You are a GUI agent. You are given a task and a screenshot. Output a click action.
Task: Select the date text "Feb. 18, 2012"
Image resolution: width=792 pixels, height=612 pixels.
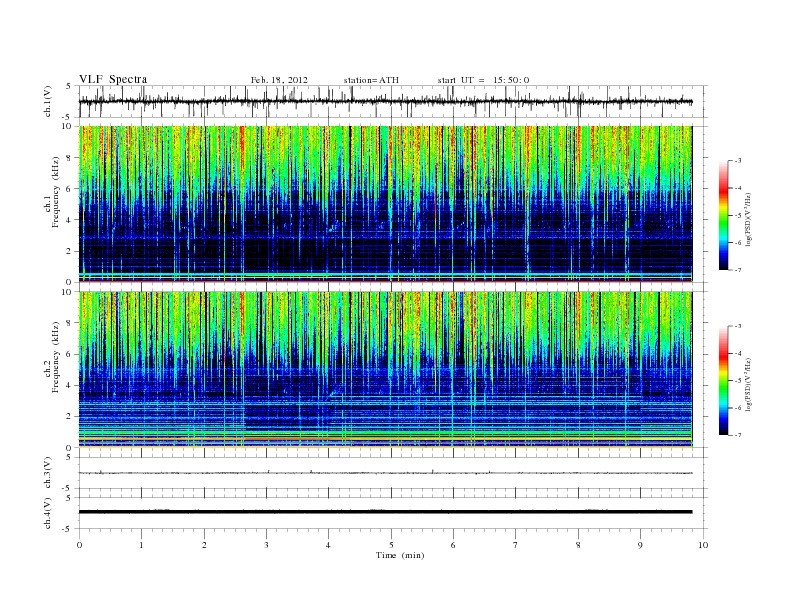pos(279,80)
